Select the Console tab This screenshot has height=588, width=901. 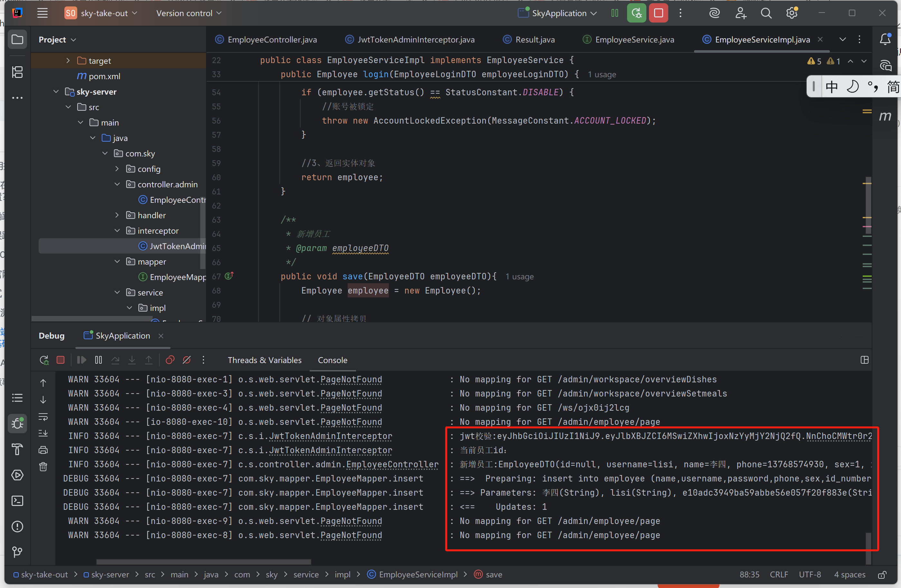pos(333,360)
